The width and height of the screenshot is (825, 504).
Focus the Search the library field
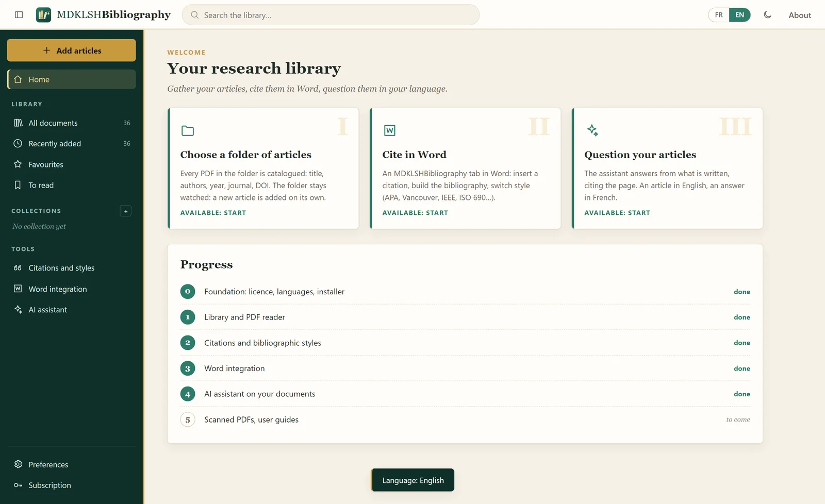(x=331, y=15)
